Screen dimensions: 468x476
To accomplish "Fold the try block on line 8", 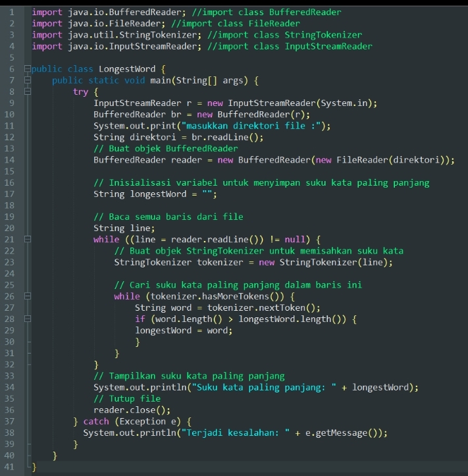I will (x=26, y=92).
